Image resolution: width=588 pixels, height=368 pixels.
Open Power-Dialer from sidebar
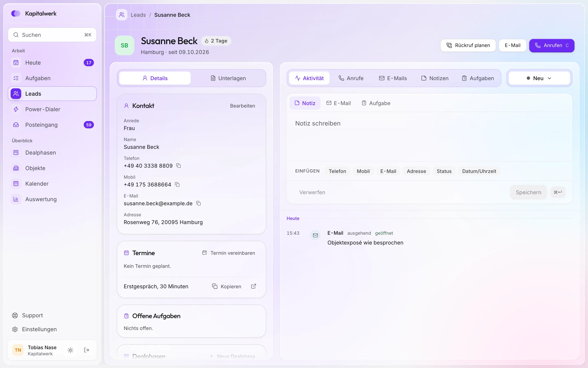tap(52, 109)
